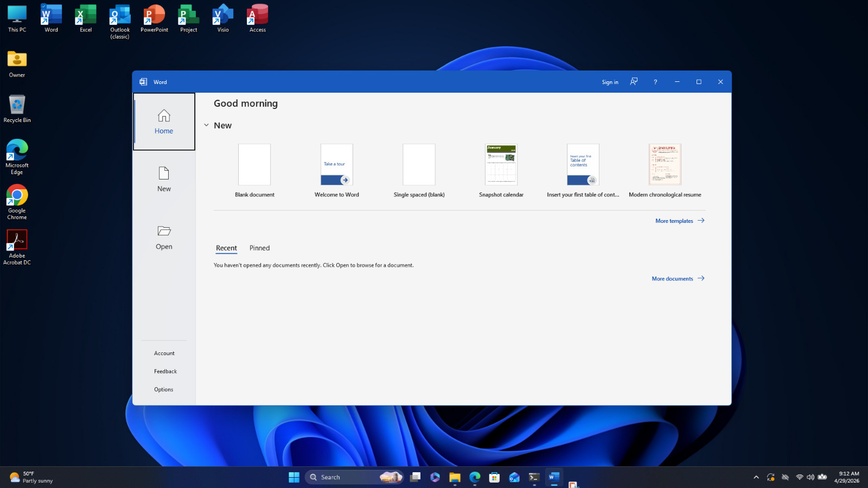This screenshot has height=488, width=868.
Task: Open Microsoft Store from taskbar
Action: (x=494, y=477)
